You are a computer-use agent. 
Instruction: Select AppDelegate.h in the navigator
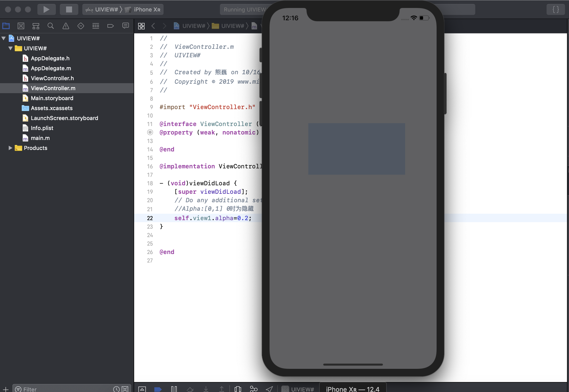point(46,58)
